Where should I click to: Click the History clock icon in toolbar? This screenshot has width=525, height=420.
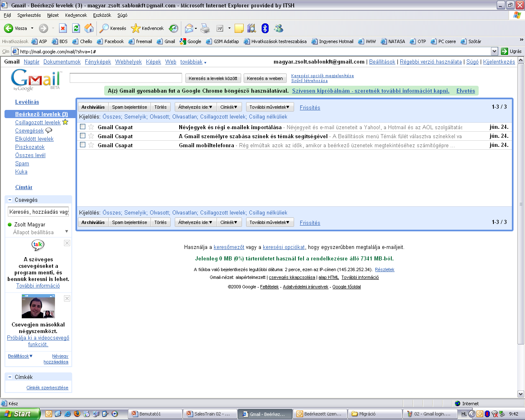click(x=173, y=28)
